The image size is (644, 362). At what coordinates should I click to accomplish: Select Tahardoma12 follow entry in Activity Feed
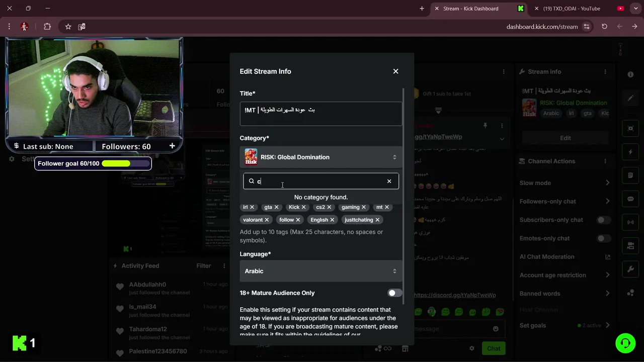(x=171, y=333)
